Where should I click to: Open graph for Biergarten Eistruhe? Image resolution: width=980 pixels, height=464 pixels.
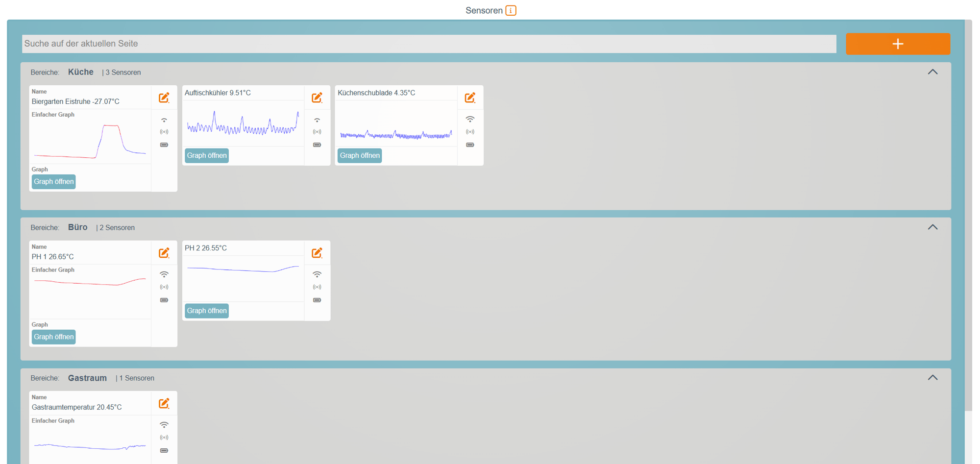click(54, 182)
